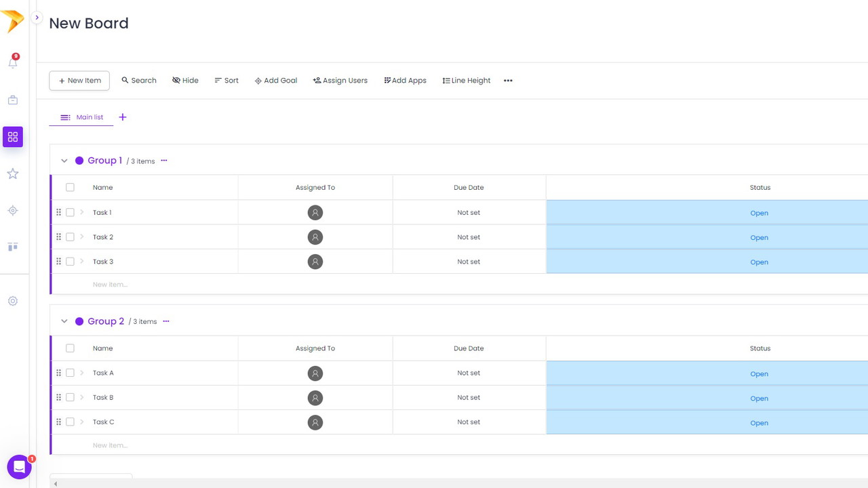Image resolution: width=868 pixels, height=488 pixels.
Task: Open the settings gear in sidebar
Action: (13, 301)
